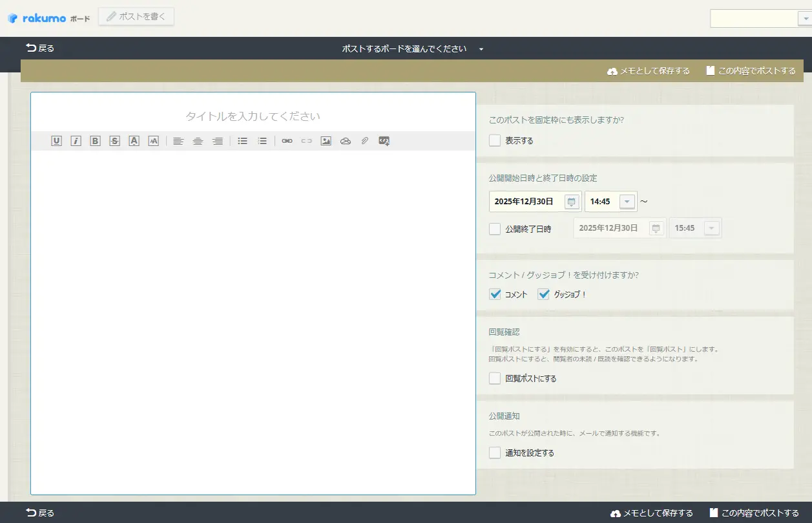Click the start date field 2025年12月30日

pyautogui.click(x=535, y=202)
